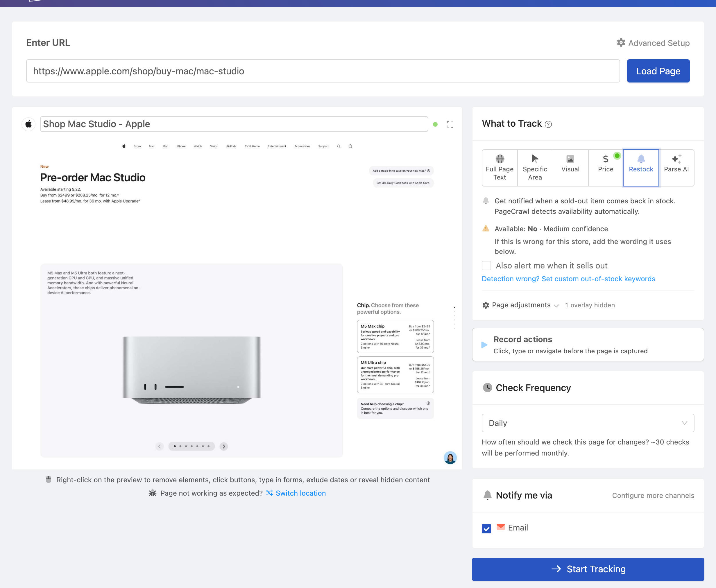Select the Full Page Text tracking tab
This screenshot has width=716, height=588.
500,168
